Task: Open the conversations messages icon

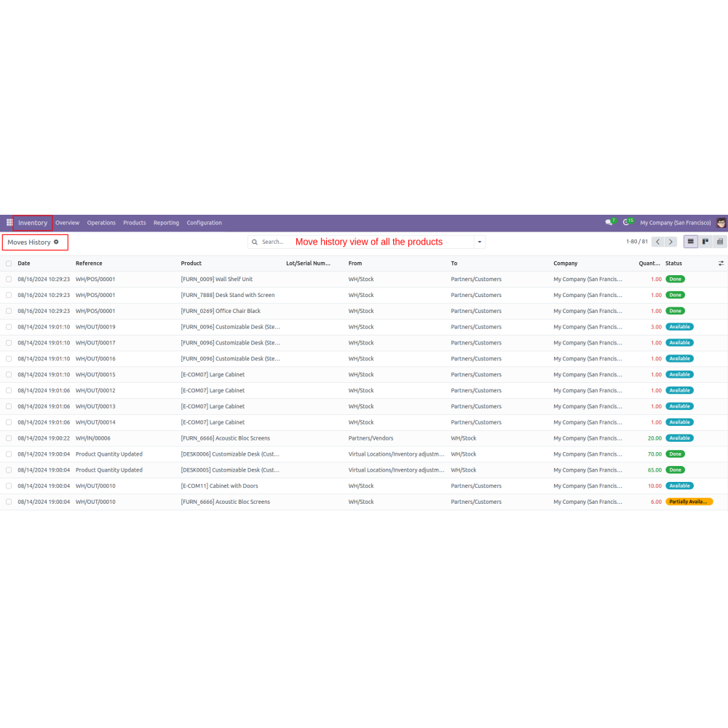Action: tap(609, 222)
